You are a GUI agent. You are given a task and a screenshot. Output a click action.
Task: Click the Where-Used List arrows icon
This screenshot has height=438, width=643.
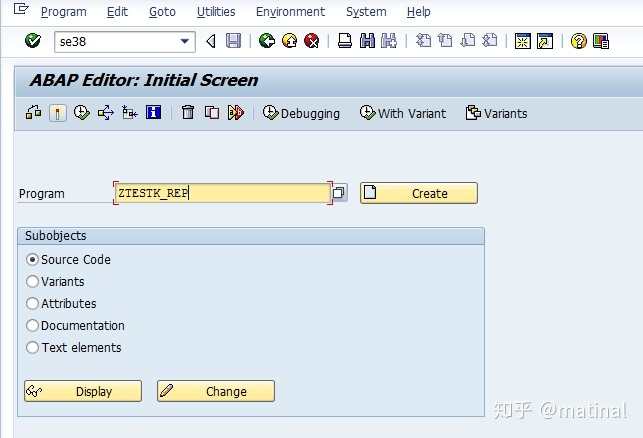tap(105, 112)
